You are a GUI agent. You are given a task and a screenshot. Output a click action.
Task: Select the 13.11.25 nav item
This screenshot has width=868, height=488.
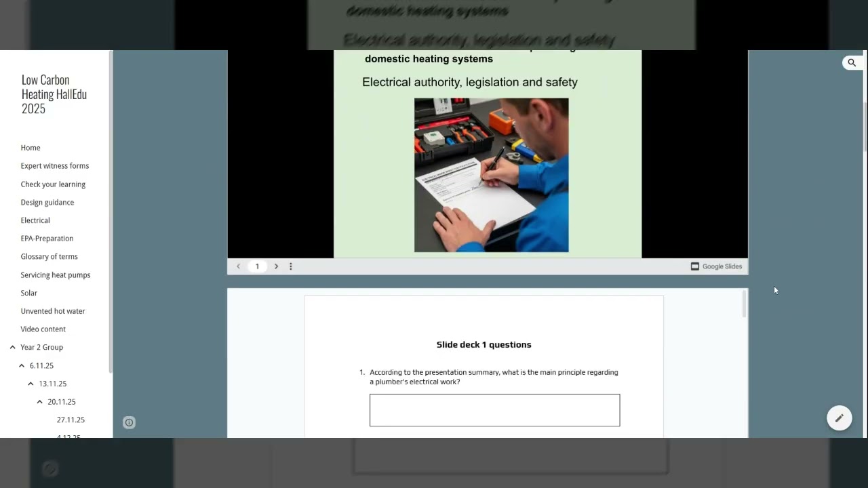click(53, 384)
